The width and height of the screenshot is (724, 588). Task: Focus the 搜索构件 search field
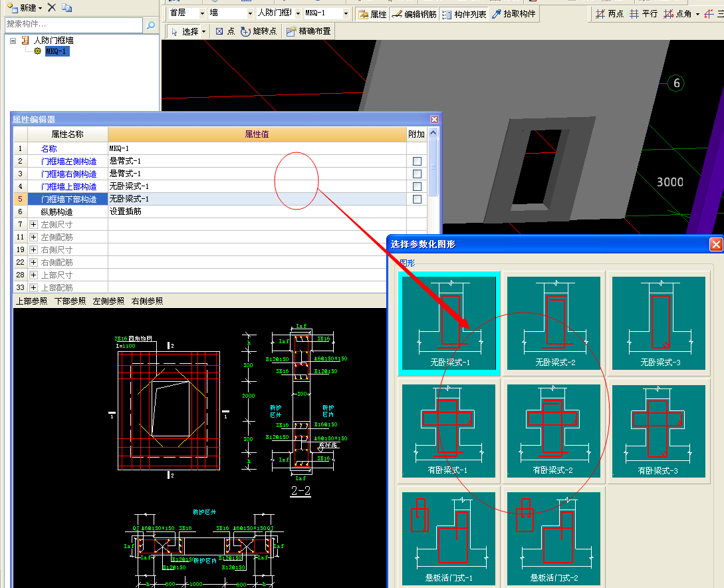click(x=74, y=25)
